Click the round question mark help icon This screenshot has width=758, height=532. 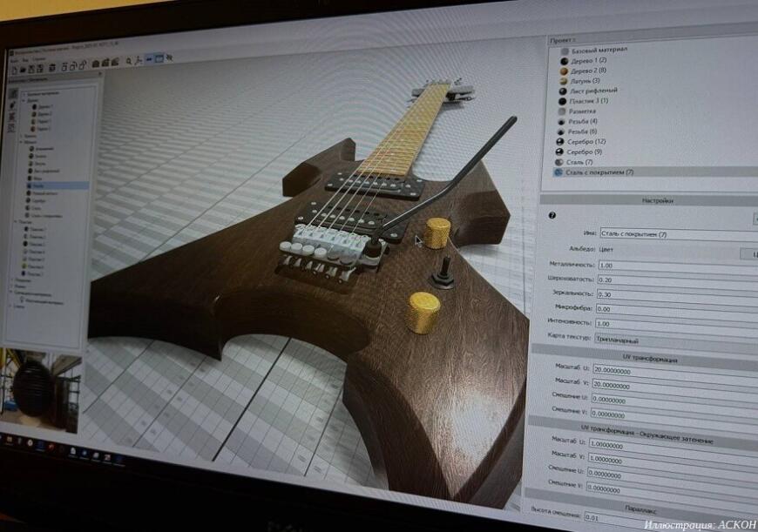pyautogui.click(x=552, y=216)
